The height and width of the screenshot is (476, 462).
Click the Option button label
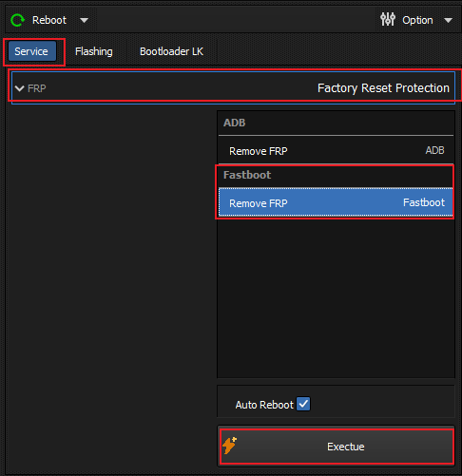pyautogui.click(x=417, y=20)
